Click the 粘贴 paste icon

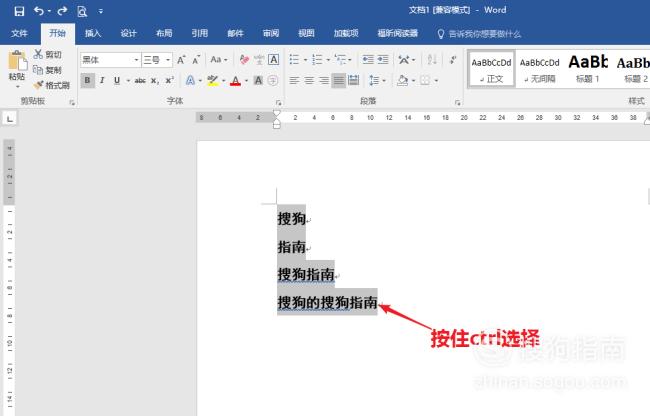pyautogui.click(x=17, y=60)
